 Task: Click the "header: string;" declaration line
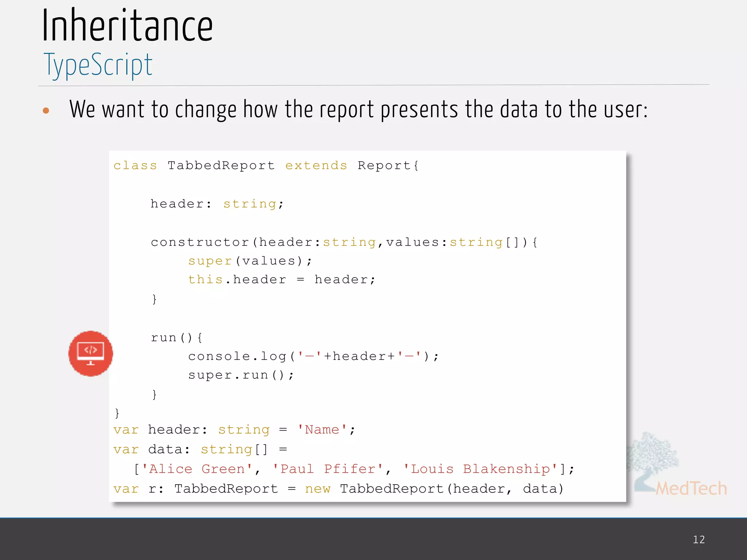217,204
